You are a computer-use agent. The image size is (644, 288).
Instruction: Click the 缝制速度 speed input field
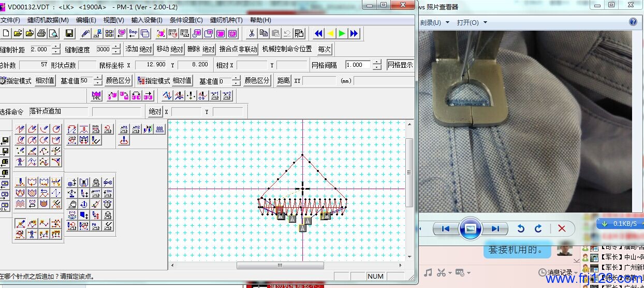[103, 50]
